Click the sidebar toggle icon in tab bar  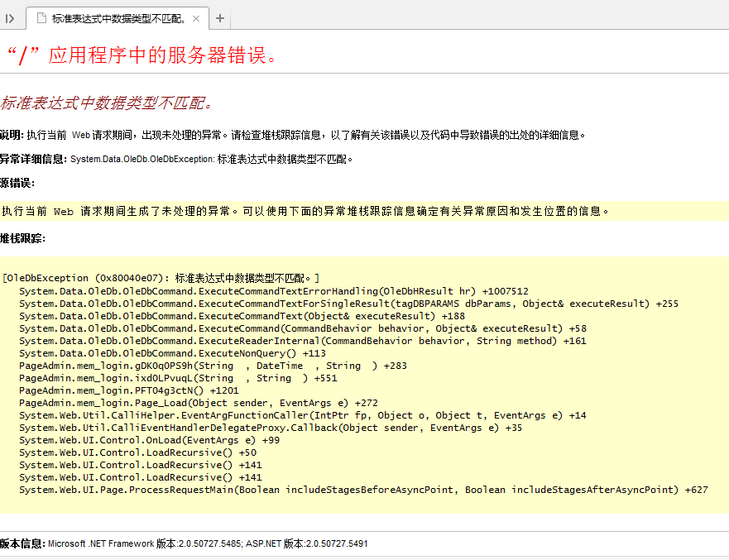pyautogui.click(x=10, y=18)
